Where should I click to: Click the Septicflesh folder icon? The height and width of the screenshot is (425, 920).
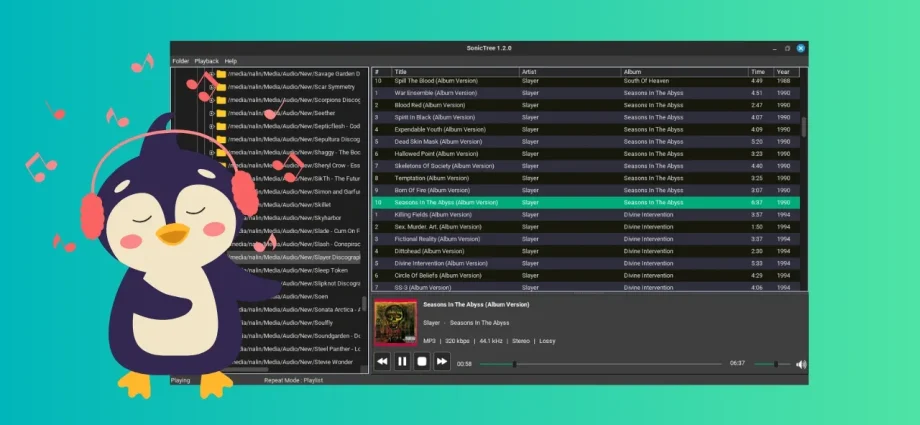click(x=221, y=126)
